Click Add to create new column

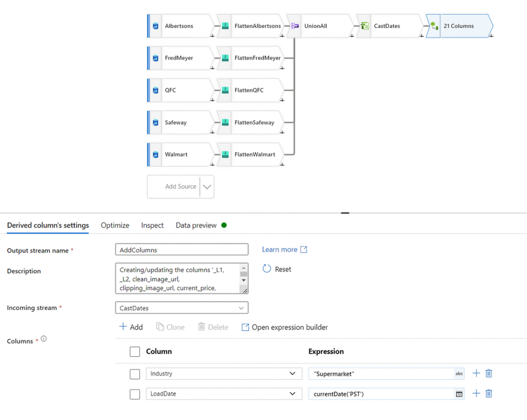coord(131,327)
